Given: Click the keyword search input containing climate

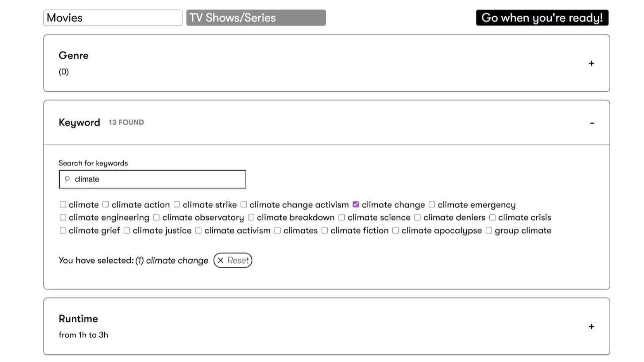Looking at the screenshot, I should click(x=152, y=179).
